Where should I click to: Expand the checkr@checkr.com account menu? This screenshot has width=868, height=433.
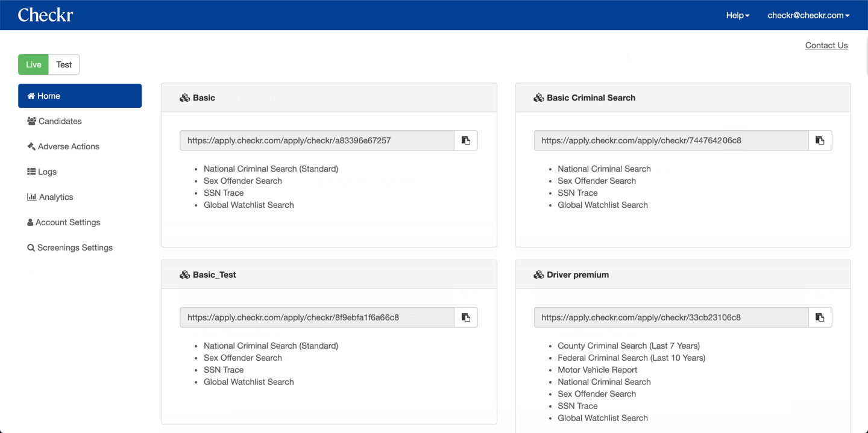tap(808, 15)
